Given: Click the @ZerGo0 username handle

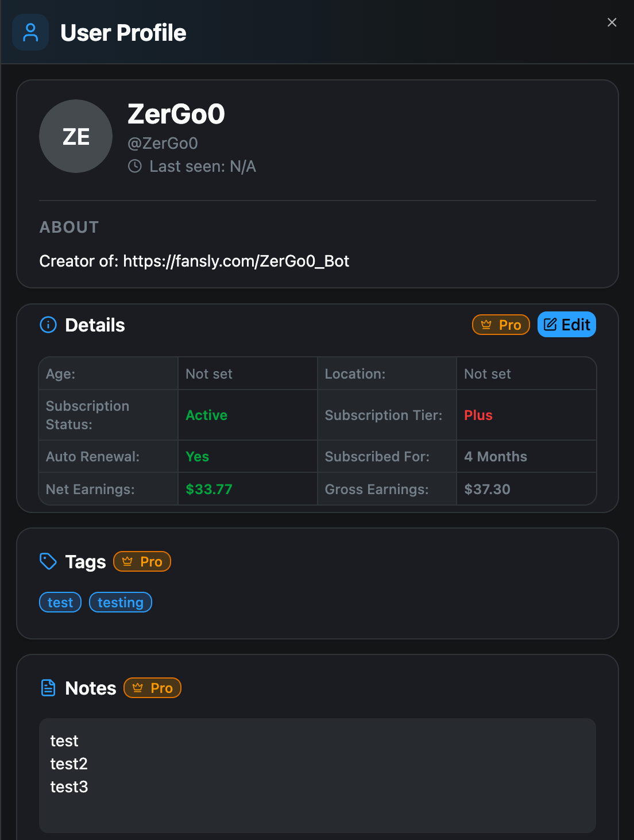Looking at the screenshot, I should (163, 143).
